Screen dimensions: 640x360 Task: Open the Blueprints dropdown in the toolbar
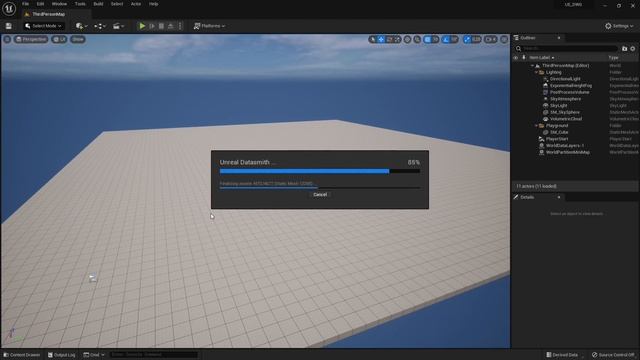click(x=100, y=26)
